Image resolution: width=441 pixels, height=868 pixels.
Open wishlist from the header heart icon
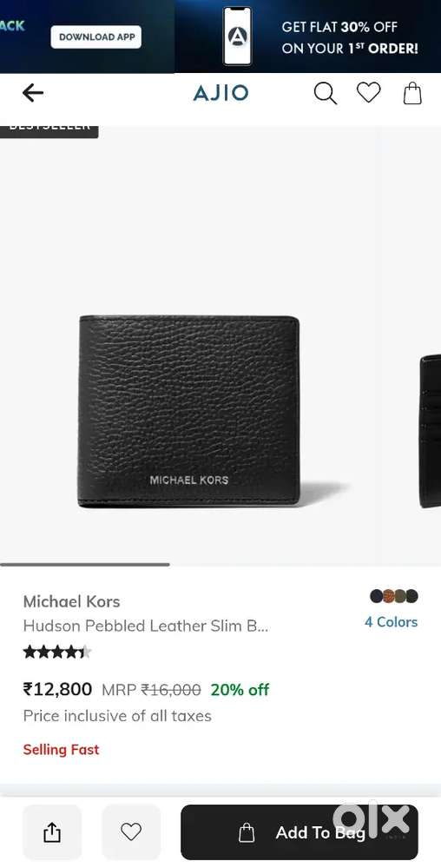tap(369, 92)
